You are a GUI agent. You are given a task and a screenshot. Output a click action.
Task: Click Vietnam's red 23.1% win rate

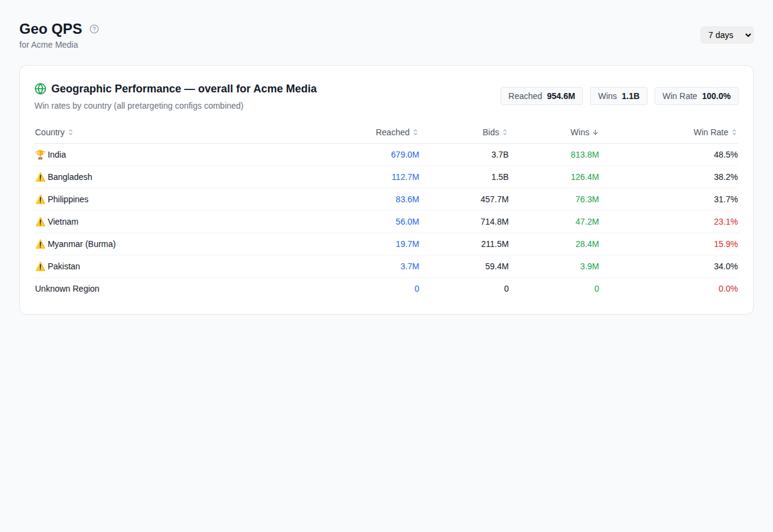(x=725, y=222)
